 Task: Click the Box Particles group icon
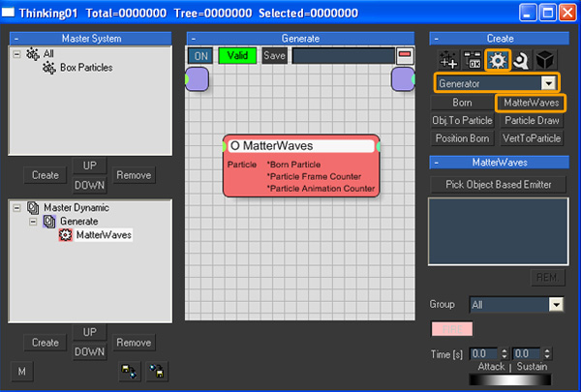(x=49, y=68)
